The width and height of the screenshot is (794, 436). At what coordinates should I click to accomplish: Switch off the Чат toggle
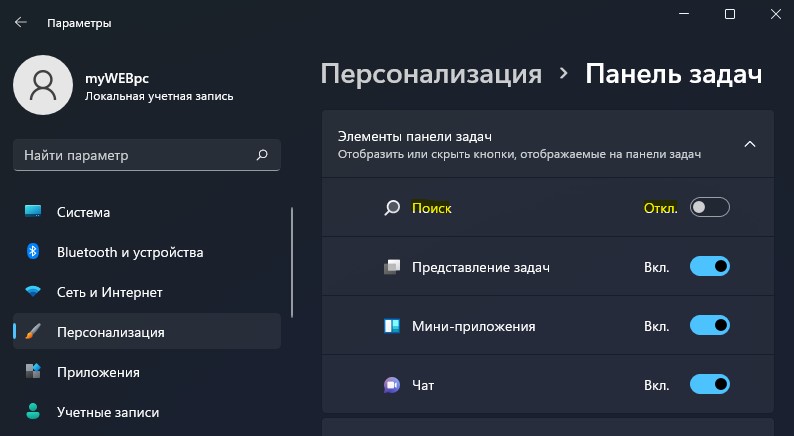[x=709, y=384]
